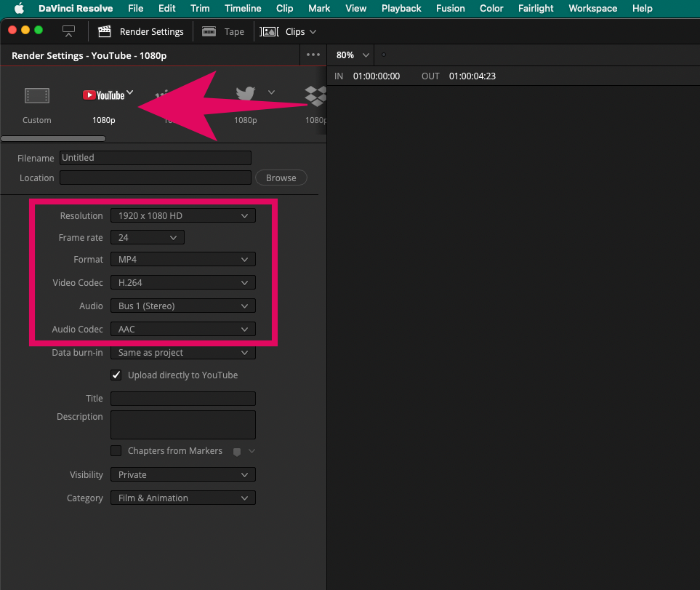Open the Playback menu
Viewport: 700px width, 590px height.
[x=401, y=9]
